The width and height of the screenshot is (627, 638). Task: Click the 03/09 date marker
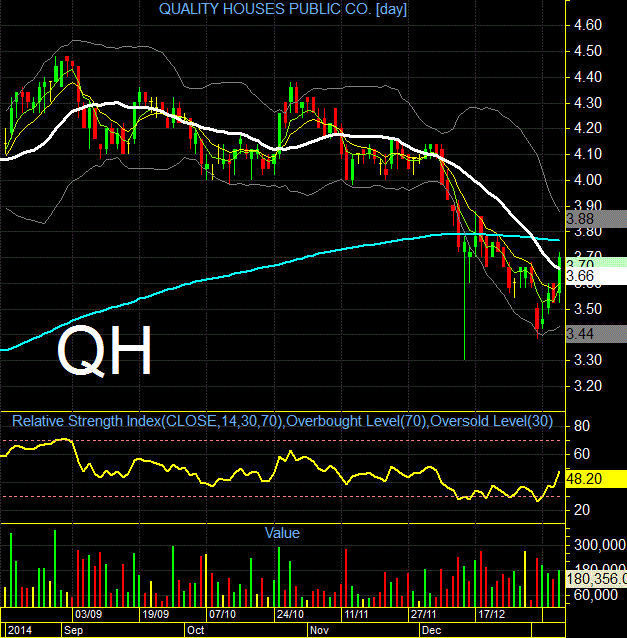coord(88,614)
